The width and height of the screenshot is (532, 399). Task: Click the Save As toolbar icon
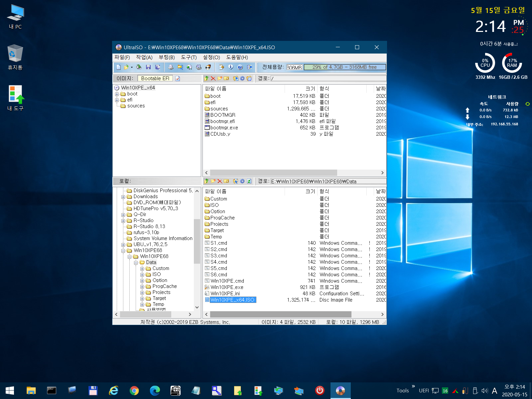158,67
